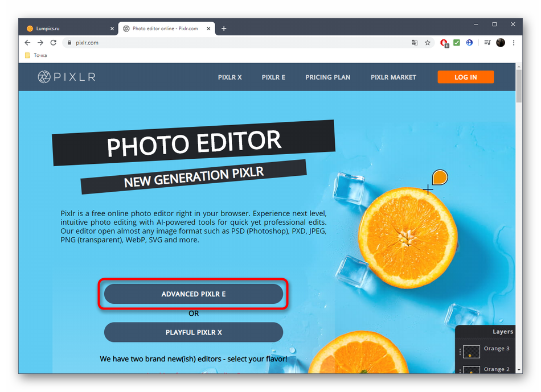
Task: Maximize the browser window
Action: pos(494,24)
